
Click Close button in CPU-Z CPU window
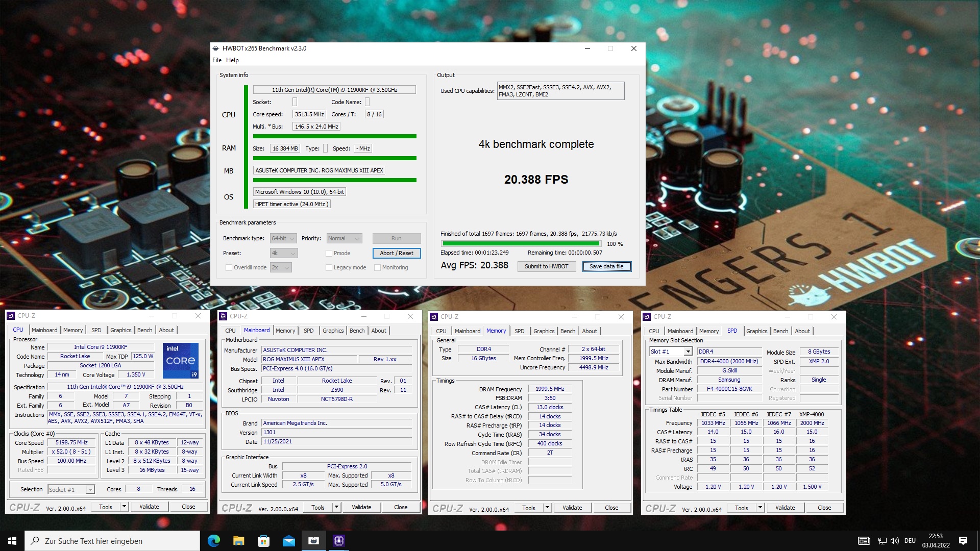pyautogui.click(x=188, y=507)
